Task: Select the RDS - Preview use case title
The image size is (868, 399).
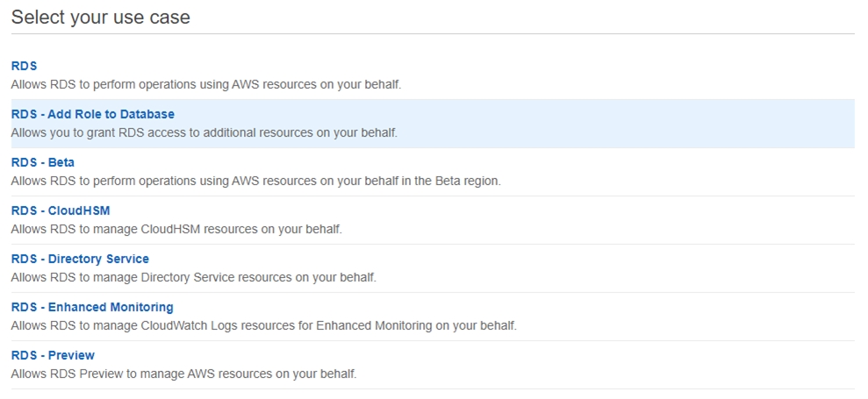Action: tap(53, 355)
